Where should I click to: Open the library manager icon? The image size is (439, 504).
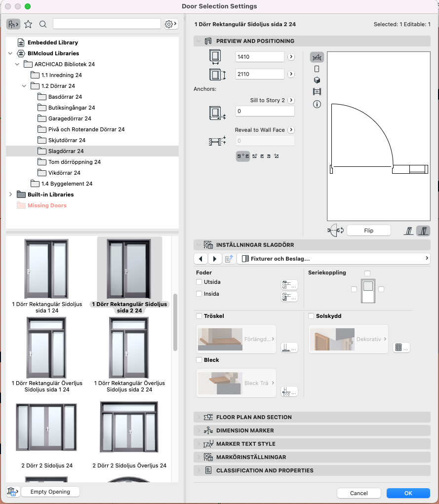pos(12,492)
